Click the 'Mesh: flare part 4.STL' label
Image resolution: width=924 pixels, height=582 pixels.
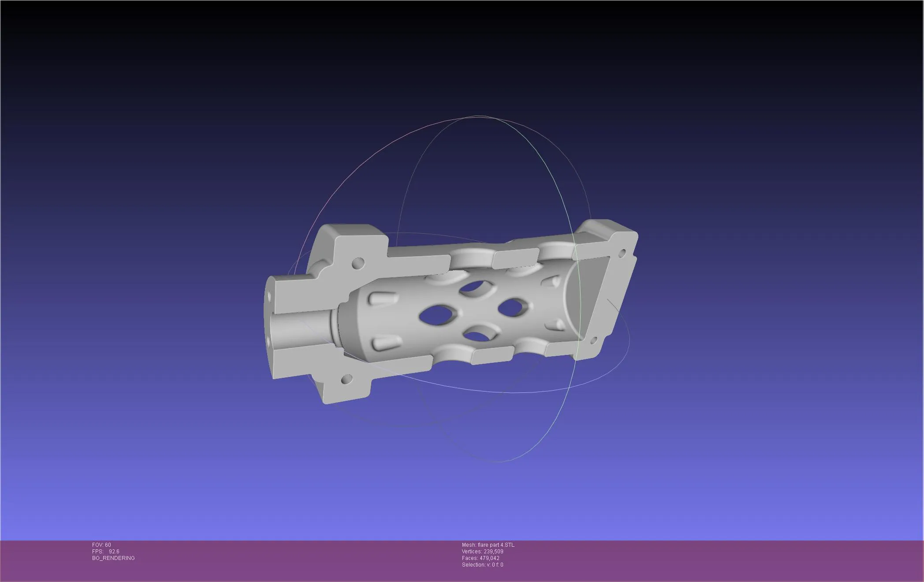click(x=488, y=545)
